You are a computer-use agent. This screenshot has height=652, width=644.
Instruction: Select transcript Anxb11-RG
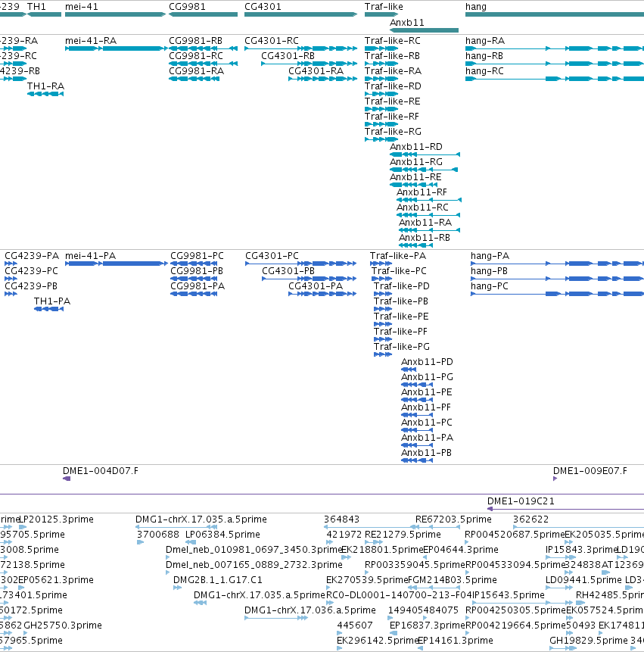(424, 170)
